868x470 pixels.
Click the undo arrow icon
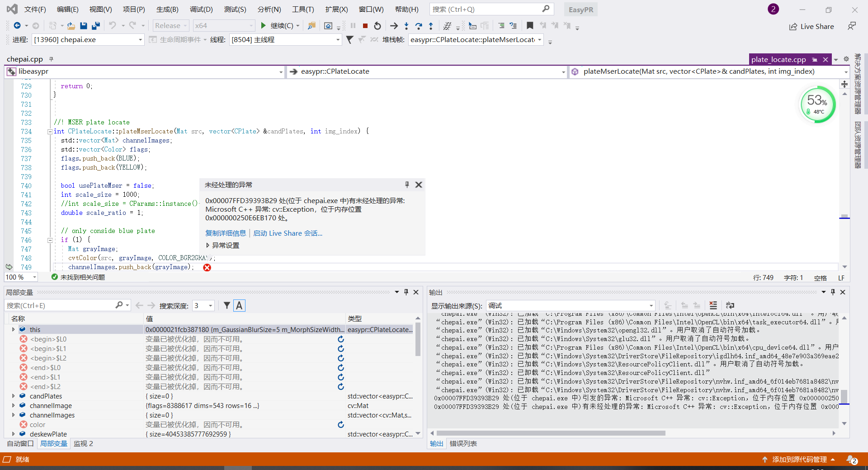[113, 26]
